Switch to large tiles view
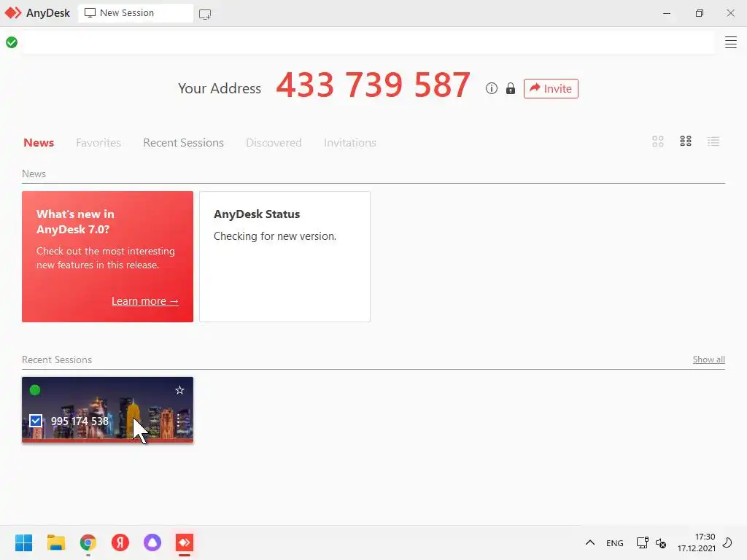Image resolution: width=747 pixels, height=560 pixels. click(658, 141)
